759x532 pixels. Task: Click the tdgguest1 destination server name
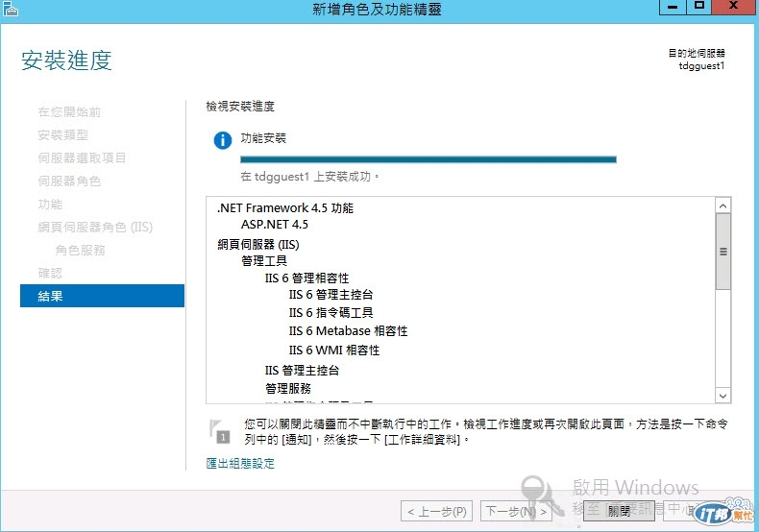pos(701,65)
